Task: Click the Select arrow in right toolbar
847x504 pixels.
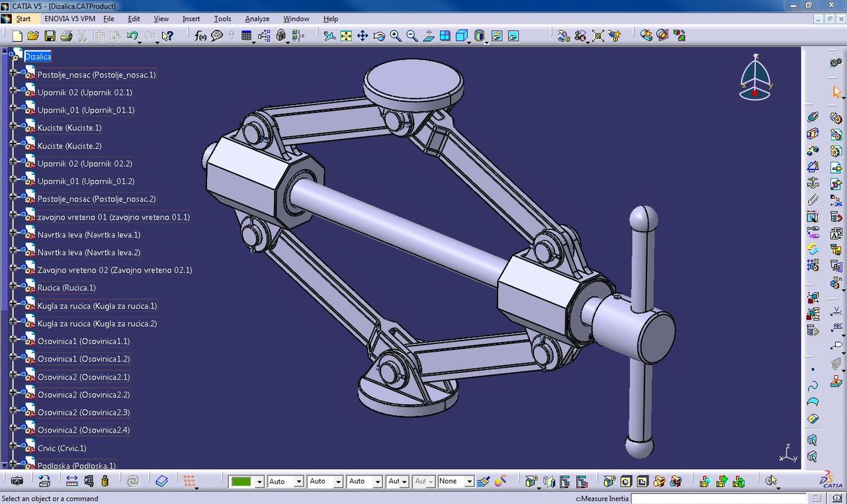Action: point(836,92)
